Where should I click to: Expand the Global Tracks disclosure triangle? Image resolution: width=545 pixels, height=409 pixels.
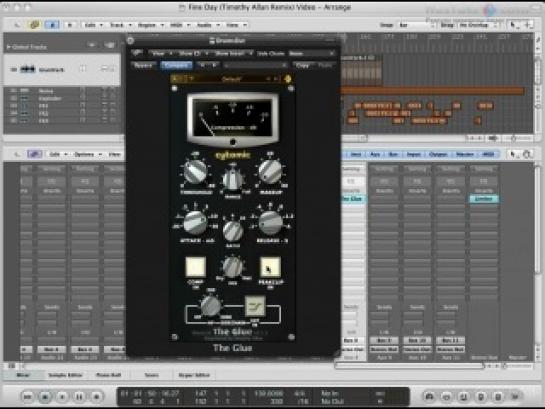(9, 47)
